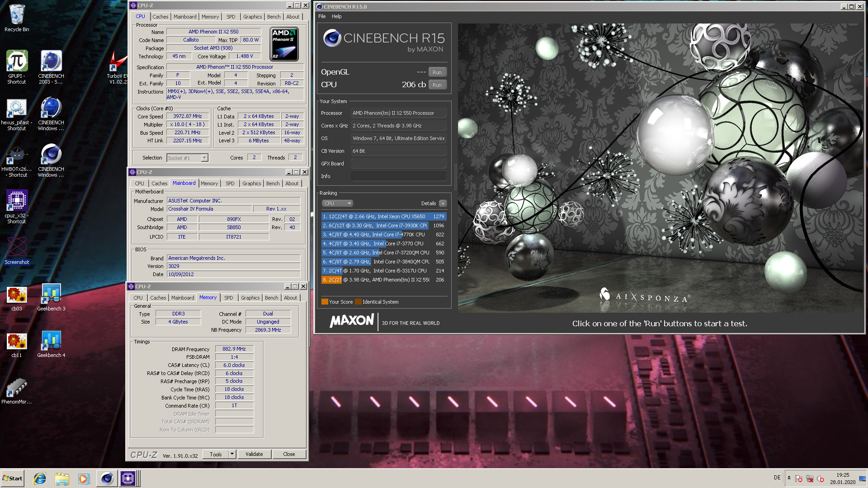The width and height of the screenshot is (868, 488).
Task: Select the Core i7-4770K ranking row
Action: pos(384,235)
